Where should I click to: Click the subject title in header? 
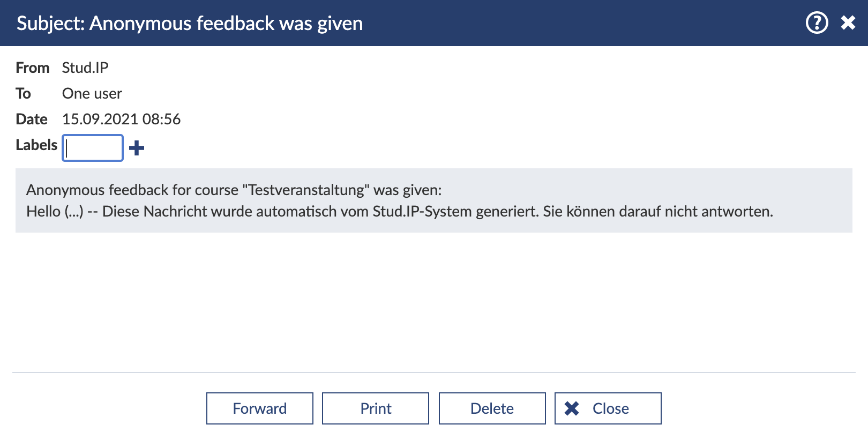[190, 24]
